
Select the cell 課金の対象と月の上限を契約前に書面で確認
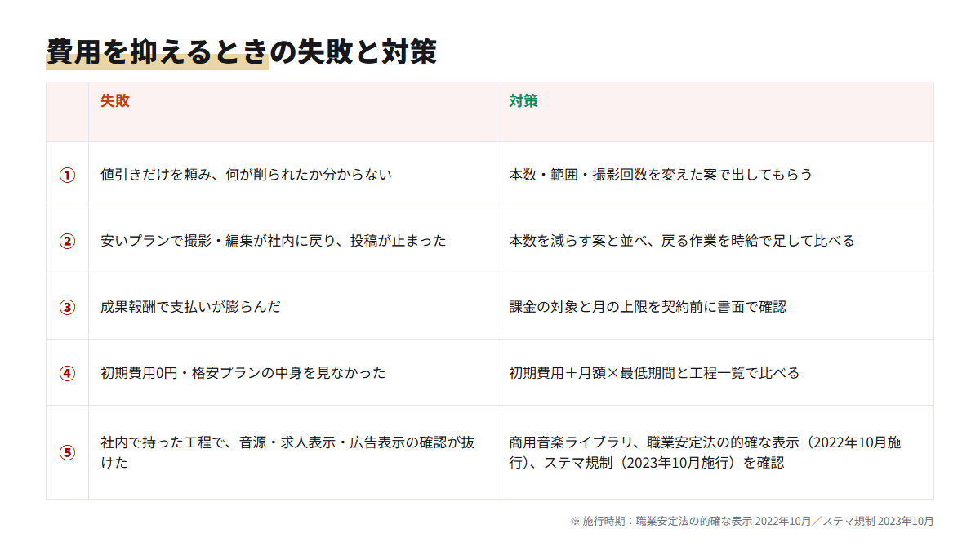[x=715, y=307]
